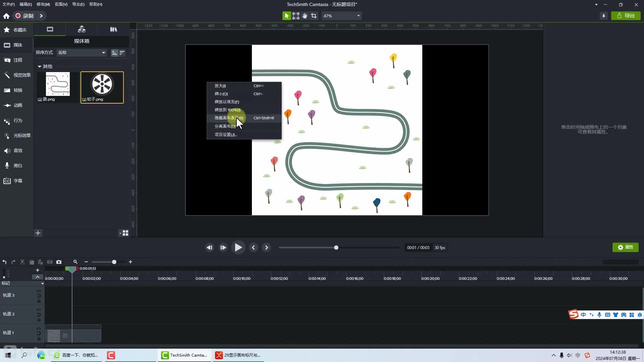Collapse the timeline track header chevron
644x362 pixels.
click(x=37, y=277)
